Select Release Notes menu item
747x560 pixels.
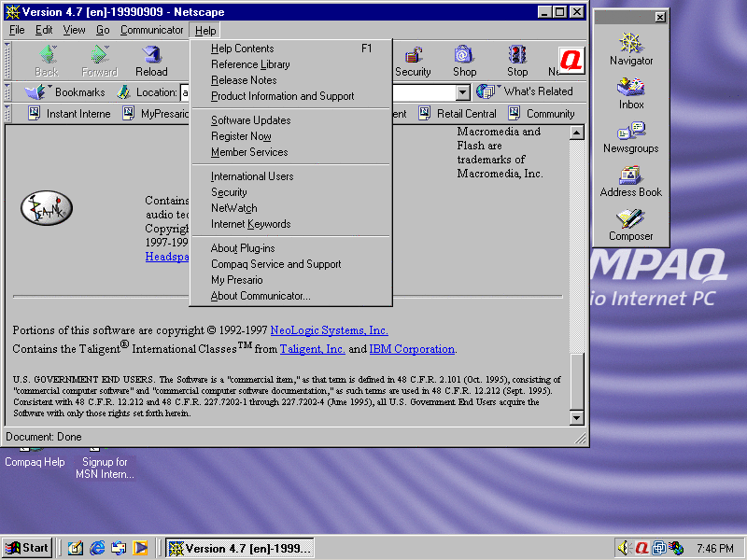(290, 80)
